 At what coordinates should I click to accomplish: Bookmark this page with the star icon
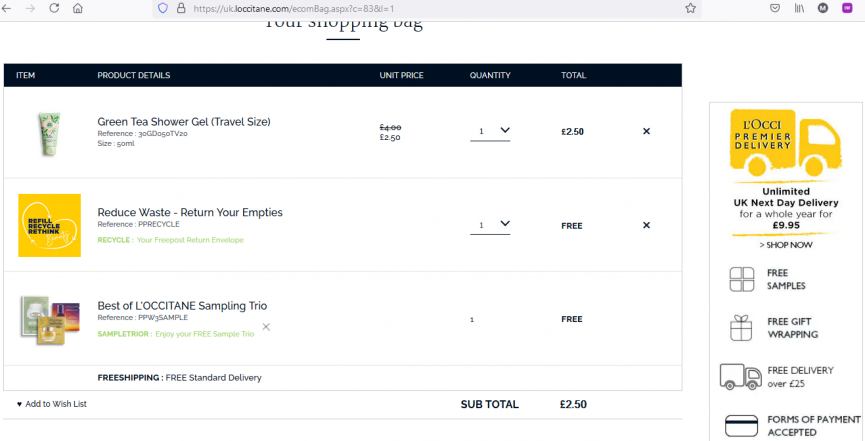tap(690, 8)
